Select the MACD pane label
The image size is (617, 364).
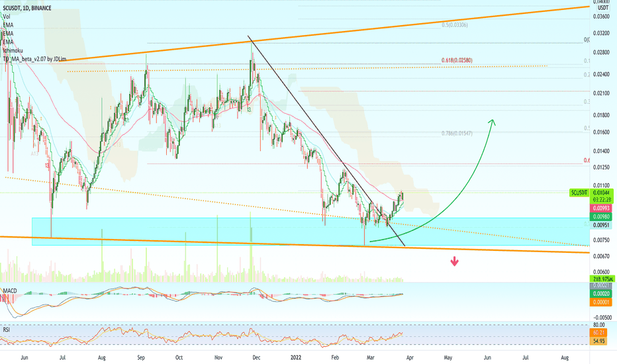(x=9, y=291)
